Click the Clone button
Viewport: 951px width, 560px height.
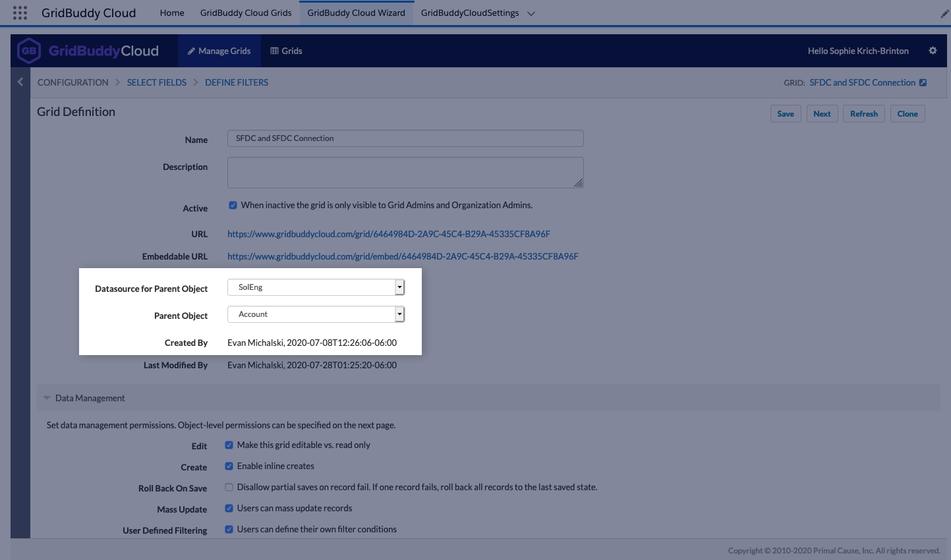(x=908, y=113)
